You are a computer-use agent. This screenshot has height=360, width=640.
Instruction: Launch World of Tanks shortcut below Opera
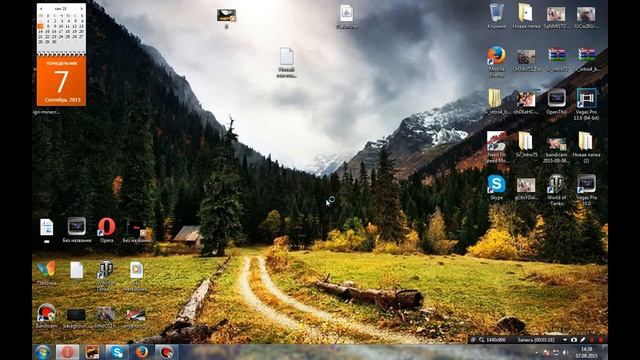pos(106,269)
